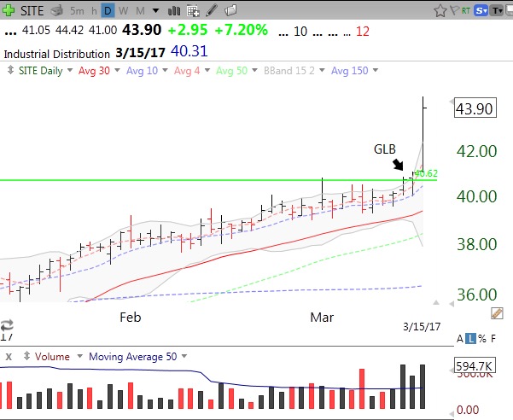Click the 38.00 price scale label
Screen dimensions: 513x420
click(476, 244)
